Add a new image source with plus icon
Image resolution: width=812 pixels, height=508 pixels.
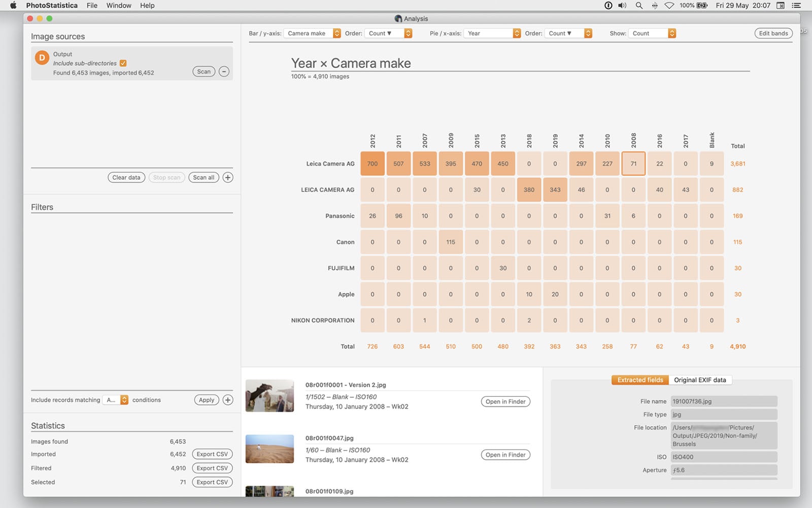(228, 177)
